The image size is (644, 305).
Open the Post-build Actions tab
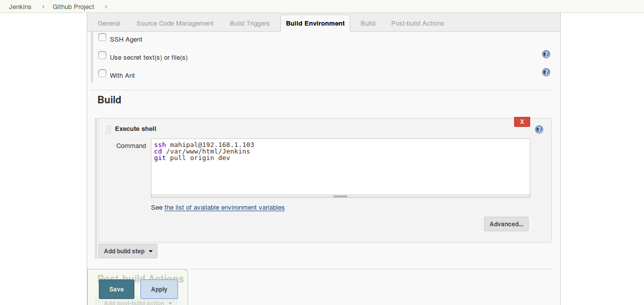(x=418, y=23)
